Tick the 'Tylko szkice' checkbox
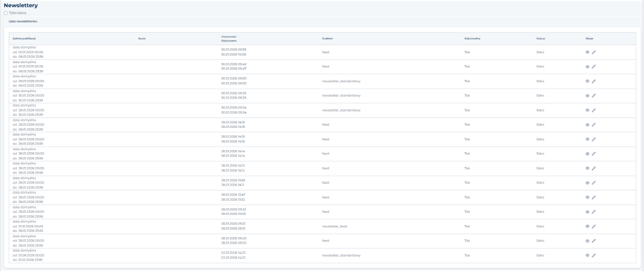644x272 pixels. 6,13
